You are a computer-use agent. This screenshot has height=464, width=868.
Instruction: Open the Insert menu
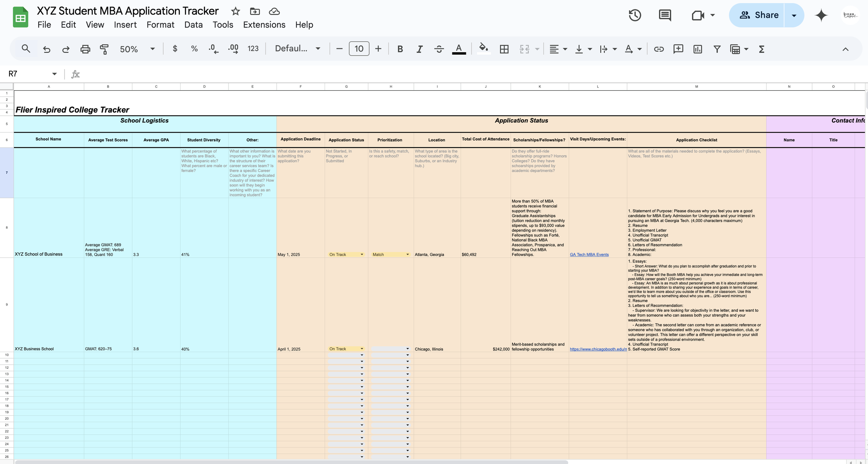(x=125, y=25)
